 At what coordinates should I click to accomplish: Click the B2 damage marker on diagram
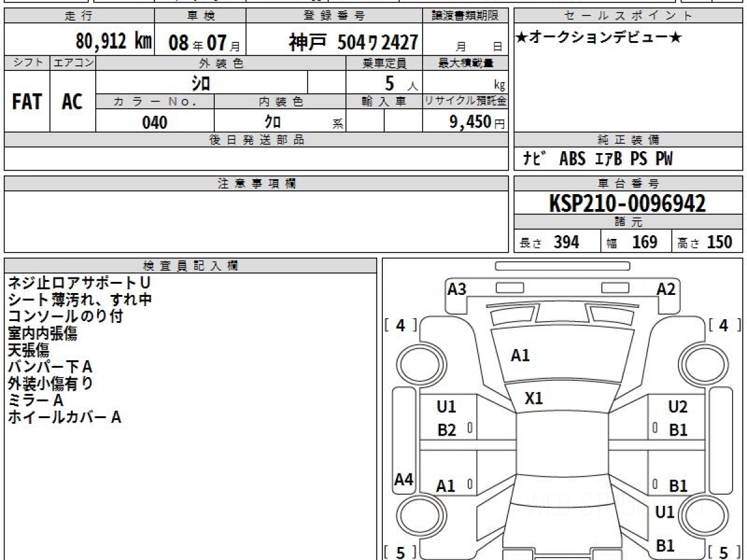coord(446,430)
